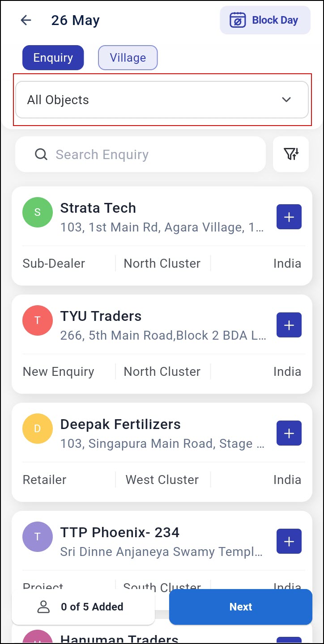The image size is (324, 644).
Task: Click the person icon near Added count
Action: 43,607
